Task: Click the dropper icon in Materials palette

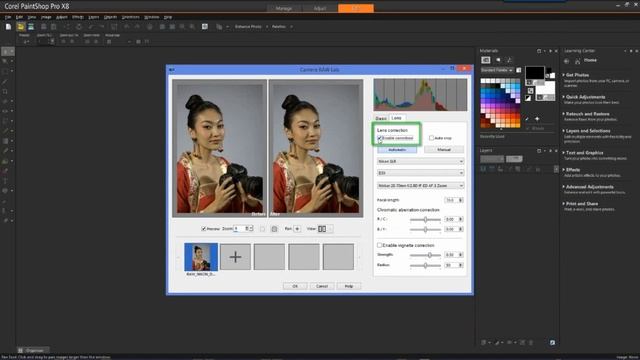Action: (x=527, y=119)
